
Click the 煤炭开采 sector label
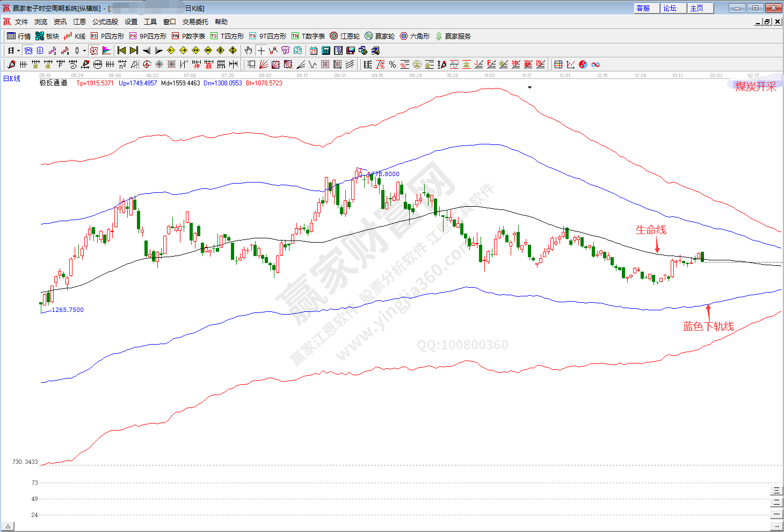(755, 87)
